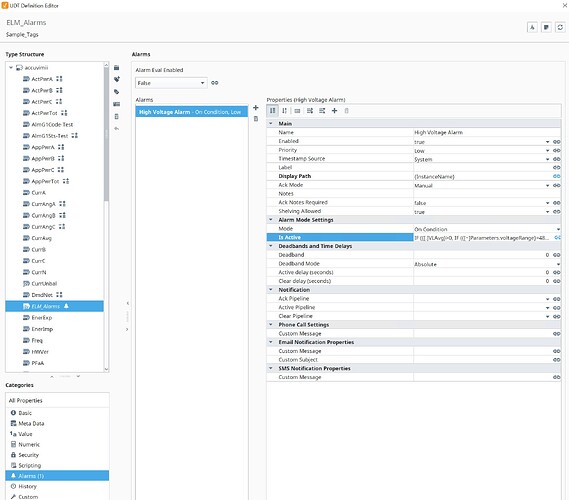The width and height of the screenshot is (569, 500).
Task: Click the add alarm plus icon
Action: tap(256, 107)
